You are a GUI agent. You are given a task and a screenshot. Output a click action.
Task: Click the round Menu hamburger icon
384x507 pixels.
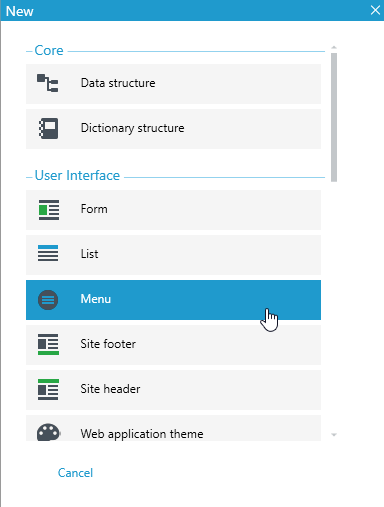click(x=48, y=300)
